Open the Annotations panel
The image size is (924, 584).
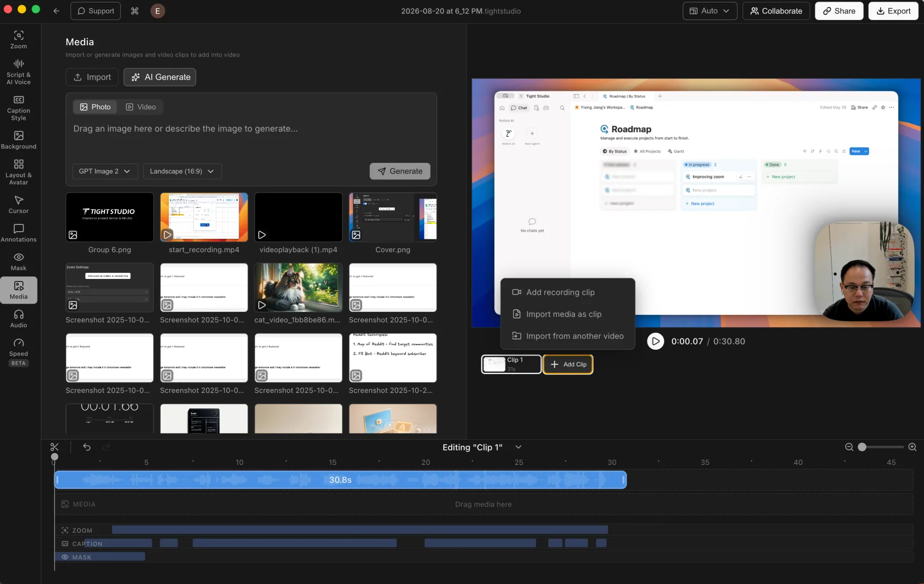point(18,233)
